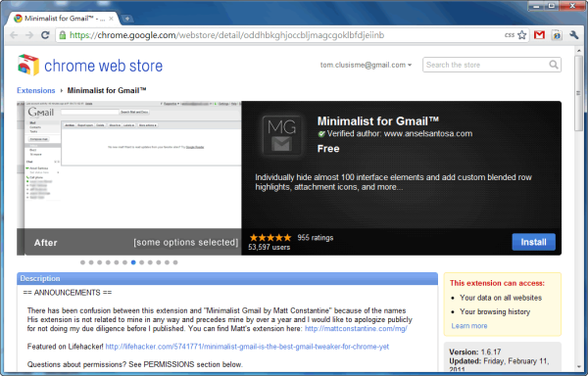Open the Lifehacker article link
Viewport: 588px width, 376px height.
click(x=247, y=347)
